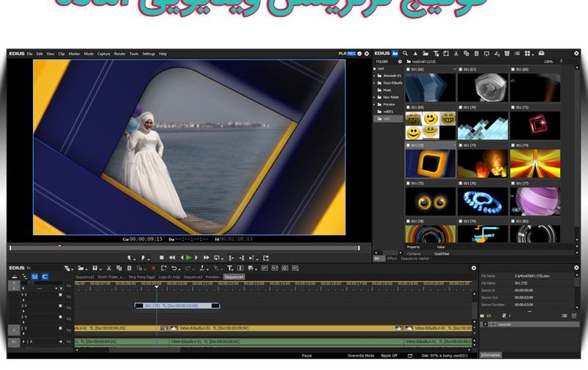The width and height of the screenshot is (588, 370).
Task: Click the green Play button in player
Action: [x=189, y=258]
